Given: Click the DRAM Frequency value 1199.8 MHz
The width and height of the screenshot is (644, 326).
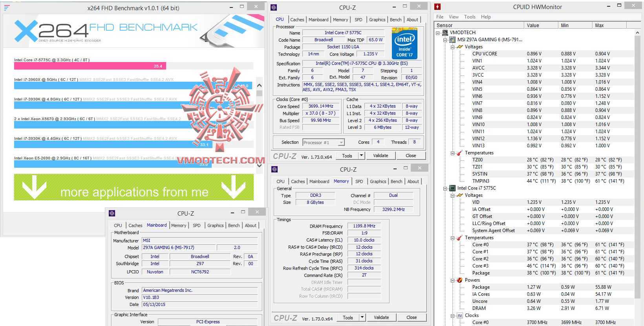Looking at the screenshot, I should [364, 226].
